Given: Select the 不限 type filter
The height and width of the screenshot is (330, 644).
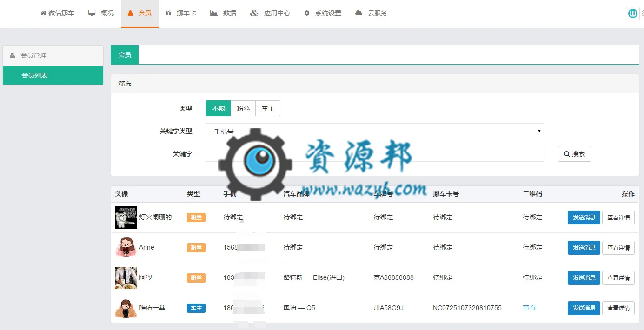Looking at the screenshot, I should (x=219, y=108).
